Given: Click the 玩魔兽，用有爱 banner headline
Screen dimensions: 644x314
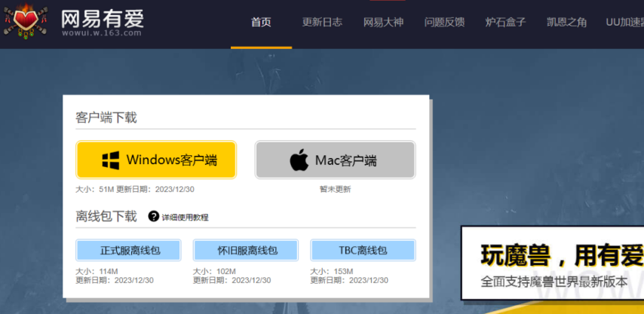Looking at the screenshot, I should 562,255.
